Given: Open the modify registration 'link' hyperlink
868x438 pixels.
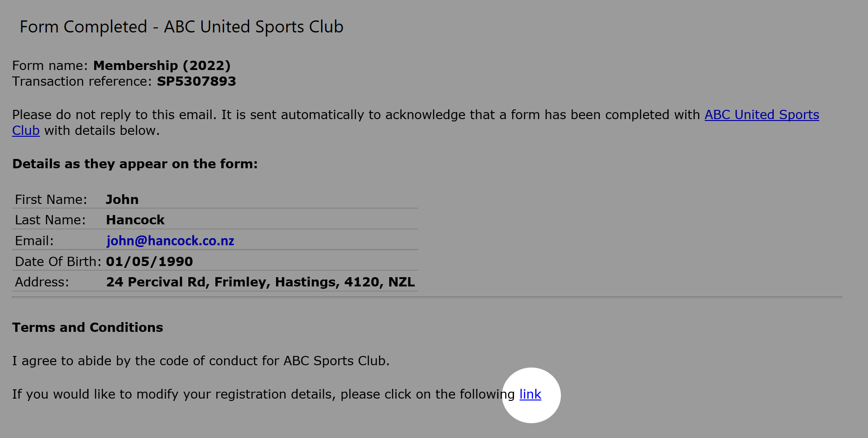Looking at the screenshot, I should click(x=530, y=394).
